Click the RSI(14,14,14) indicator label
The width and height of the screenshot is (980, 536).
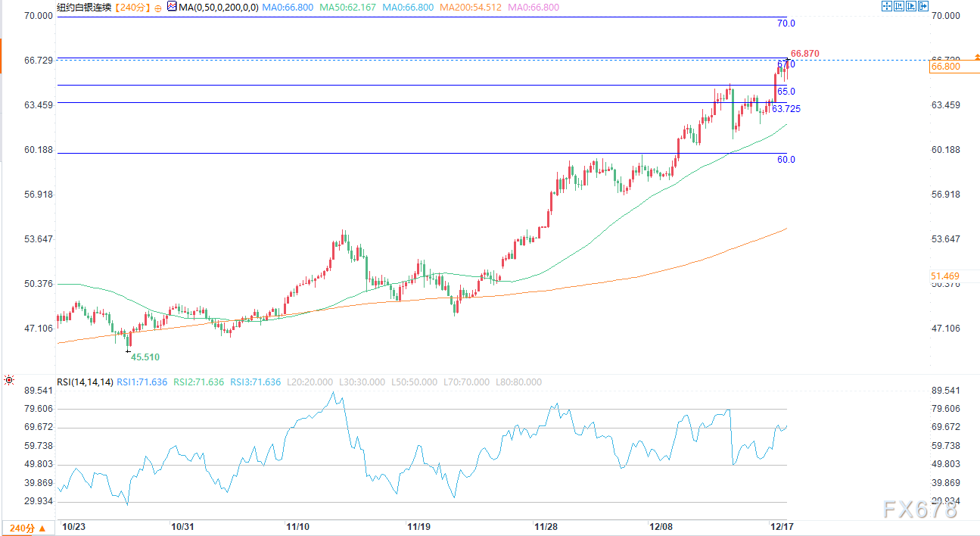(x=85, y=382)
